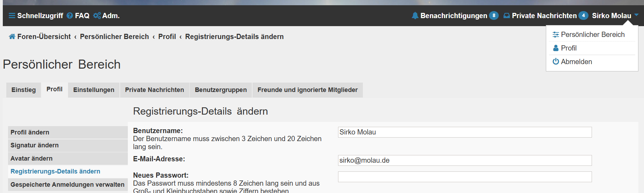Open private messages badge showing 4

click(583, 16)
